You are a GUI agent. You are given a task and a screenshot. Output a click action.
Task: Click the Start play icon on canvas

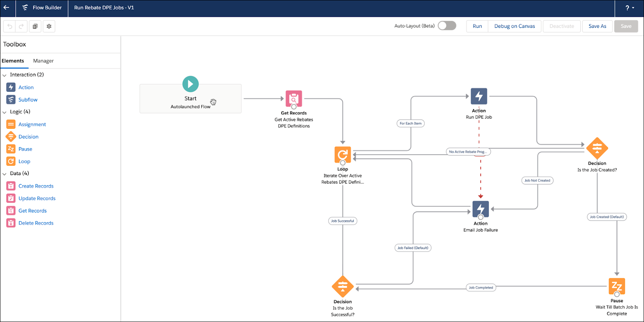[190, 84]
